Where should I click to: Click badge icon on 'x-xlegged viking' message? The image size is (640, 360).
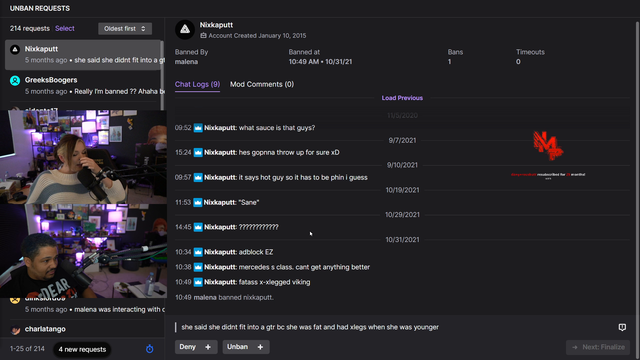[198, 282]
